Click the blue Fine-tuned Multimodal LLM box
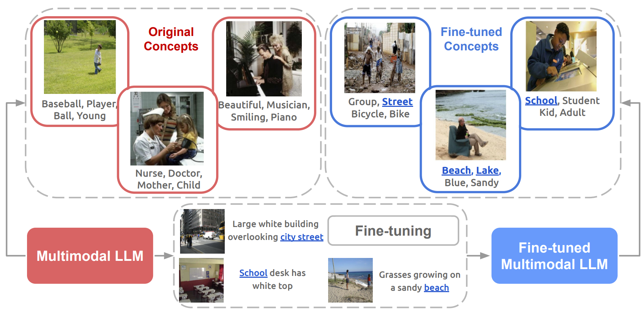The width and height of the screenshot is (644, 313). tap(554, 256)
